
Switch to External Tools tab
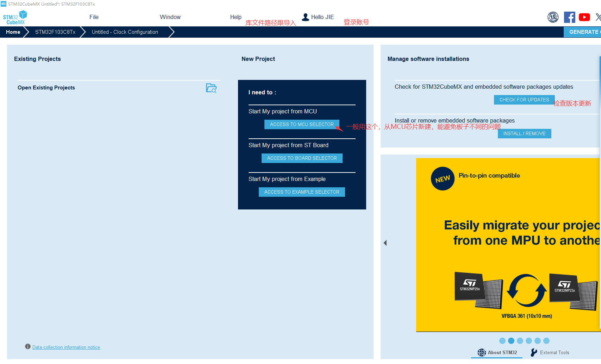(550, 352)
